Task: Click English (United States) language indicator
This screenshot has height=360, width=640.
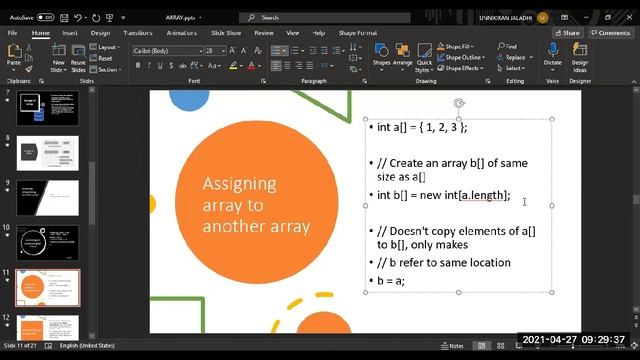Action: [x=87, y=346]
